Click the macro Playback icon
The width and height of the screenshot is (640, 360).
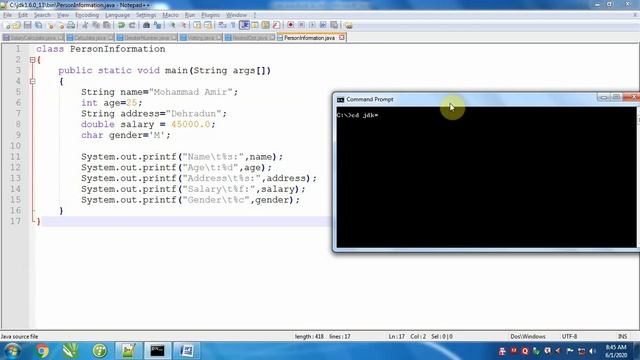point(312,25)
